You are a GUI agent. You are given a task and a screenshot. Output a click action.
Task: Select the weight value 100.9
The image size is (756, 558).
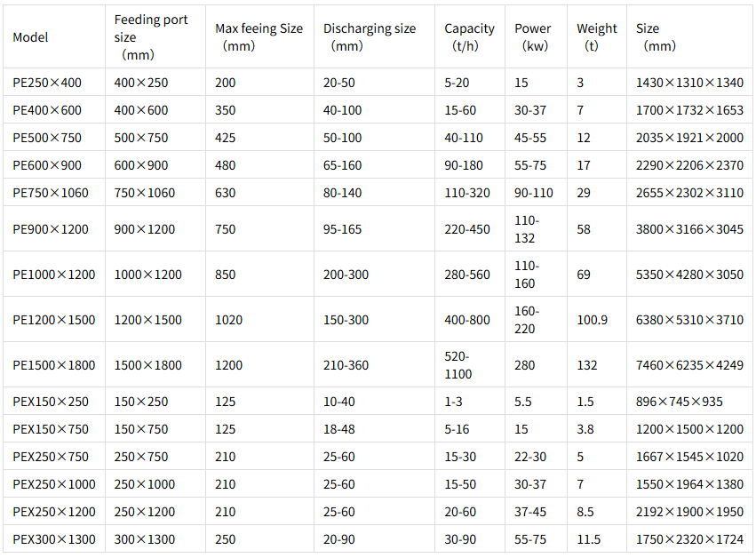[x=592, y=320]
